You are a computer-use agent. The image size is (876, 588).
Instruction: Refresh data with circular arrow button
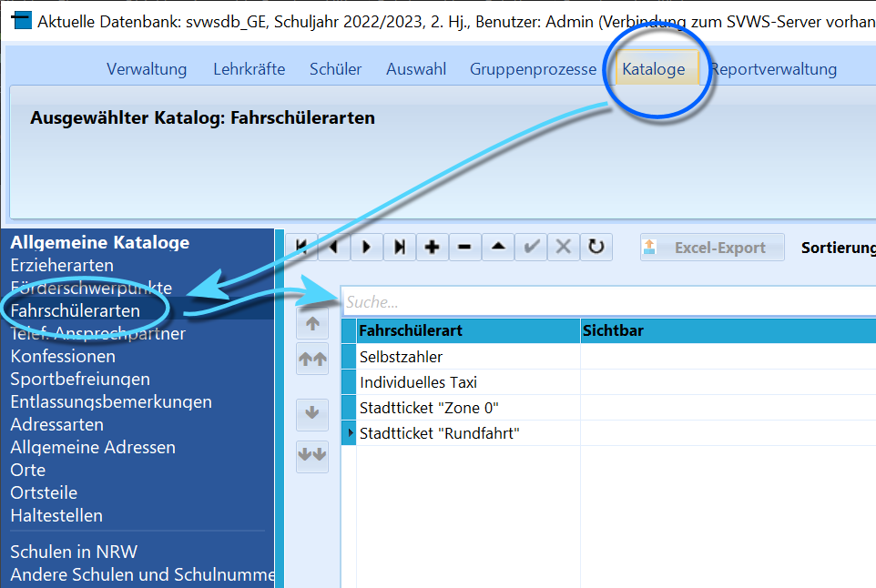pyautogui.click(x=596, y=247)
